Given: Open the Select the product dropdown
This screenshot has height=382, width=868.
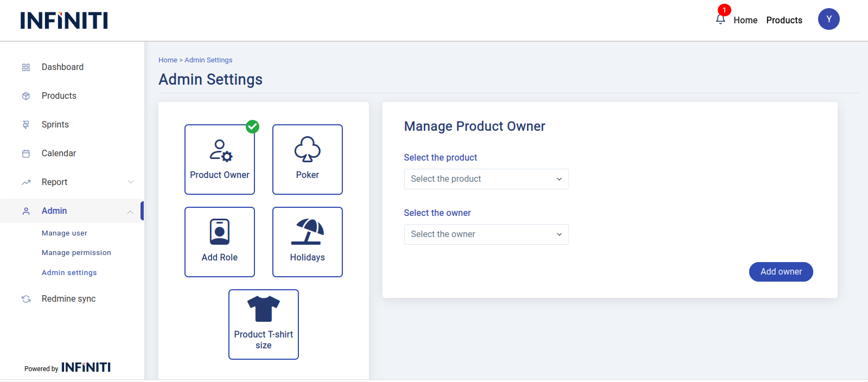Looking at the screenshot, I should [486, 179].
